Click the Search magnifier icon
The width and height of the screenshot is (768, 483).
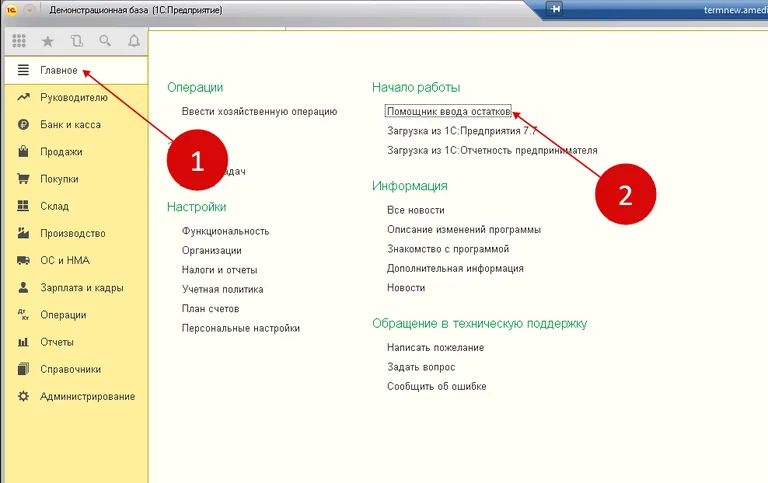pyautogui.click(x=105, y=41)
